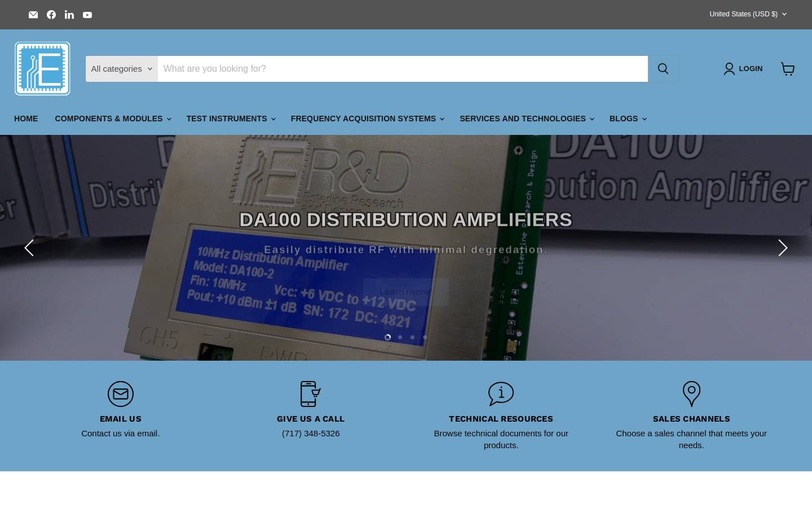Viewport: 812px width, 508px height.
Task: Click 'Easily distribute RF with minimal degredation.' subtitle
Action: click(406, 249)
